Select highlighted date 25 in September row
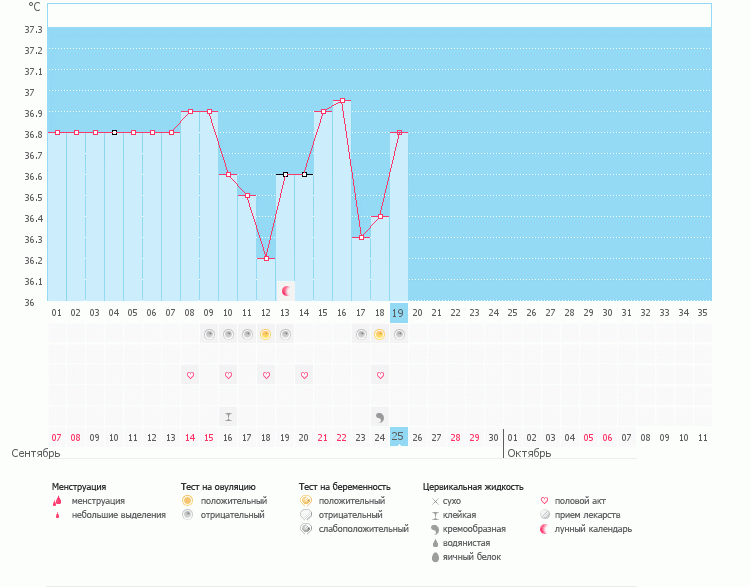This screenshot has height=587, width=750. click(x=399, y=437)
